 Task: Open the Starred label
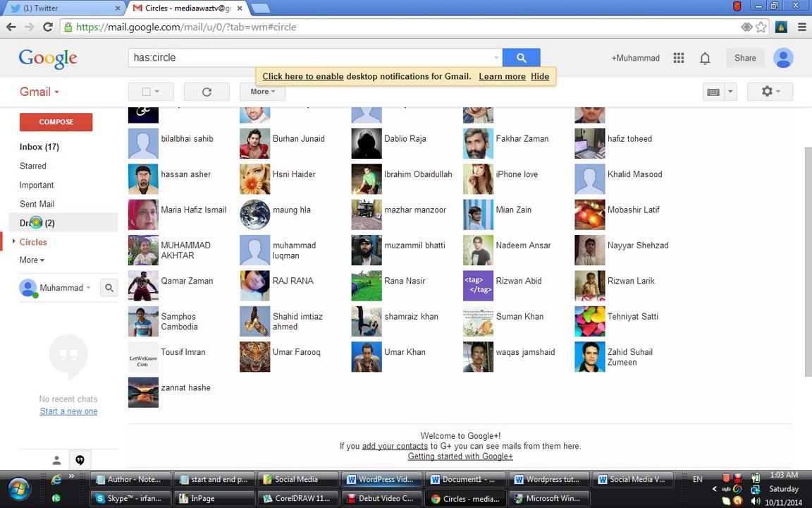32,166
